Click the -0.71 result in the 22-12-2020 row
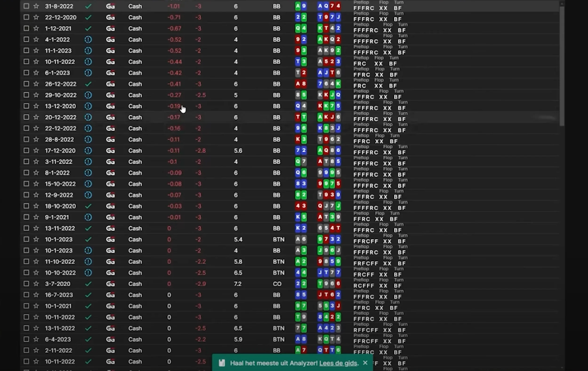The image size is (588, 371). [174, 17]
